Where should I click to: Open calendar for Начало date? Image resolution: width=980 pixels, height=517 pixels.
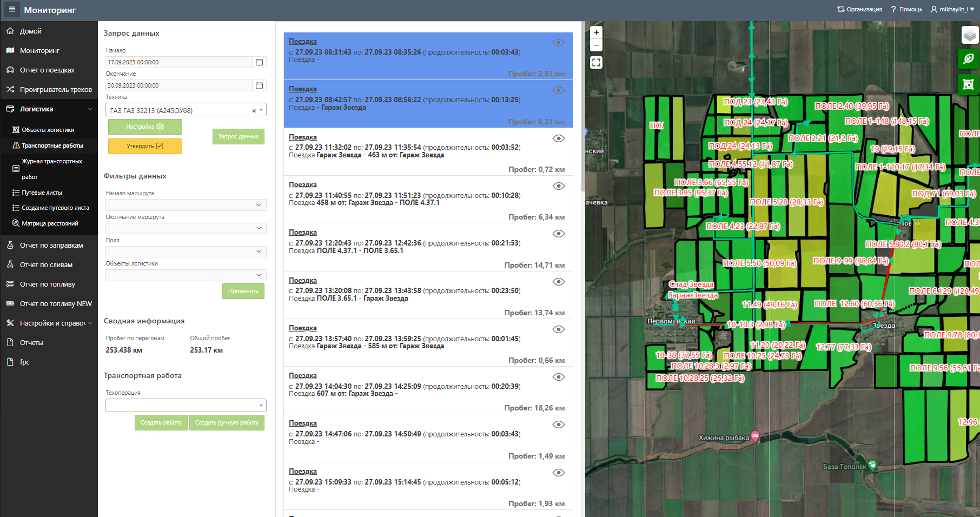tap(260, 62)
